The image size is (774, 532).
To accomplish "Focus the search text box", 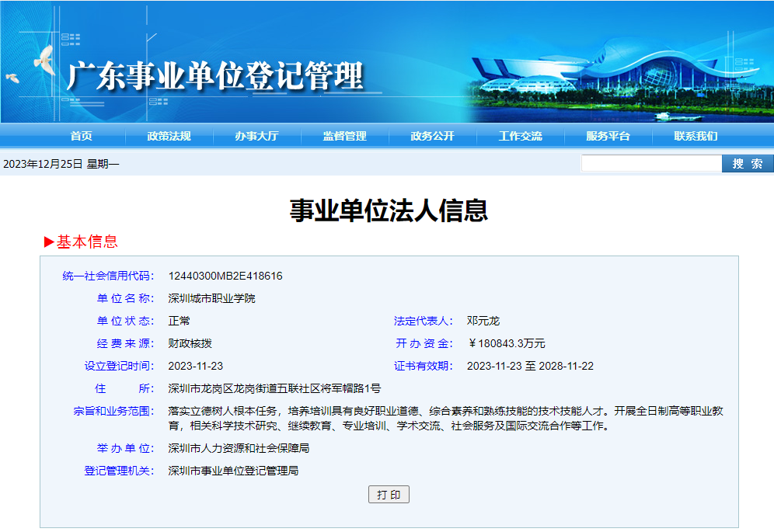I will click(651, 163).
